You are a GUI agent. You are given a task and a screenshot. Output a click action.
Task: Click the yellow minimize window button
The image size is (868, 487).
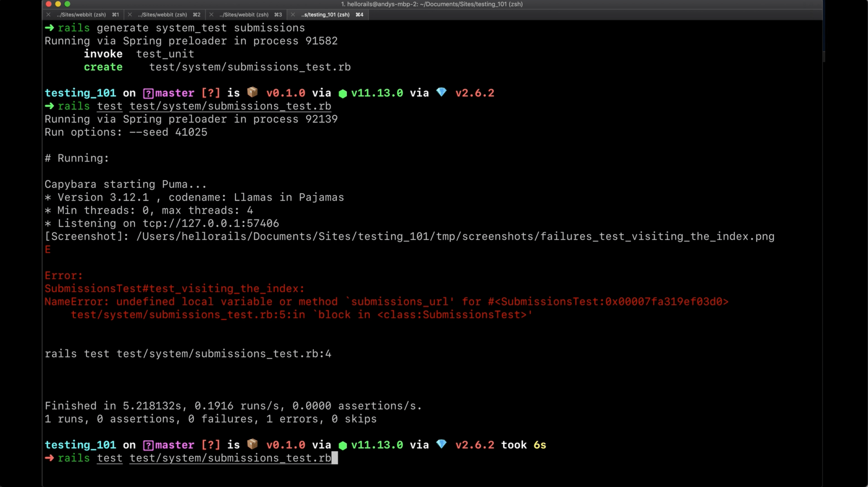tap(58, 4)
